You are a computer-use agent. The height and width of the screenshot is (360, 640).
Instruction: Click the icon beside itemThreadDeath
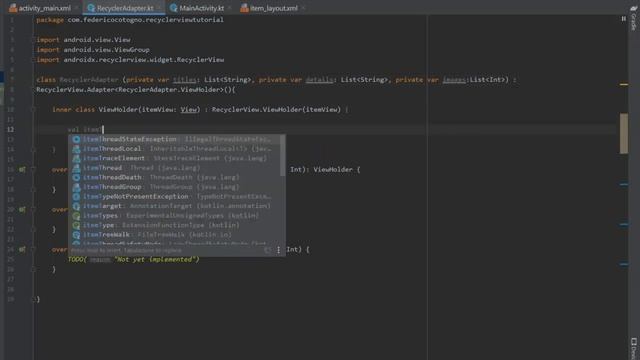[76, 177]
